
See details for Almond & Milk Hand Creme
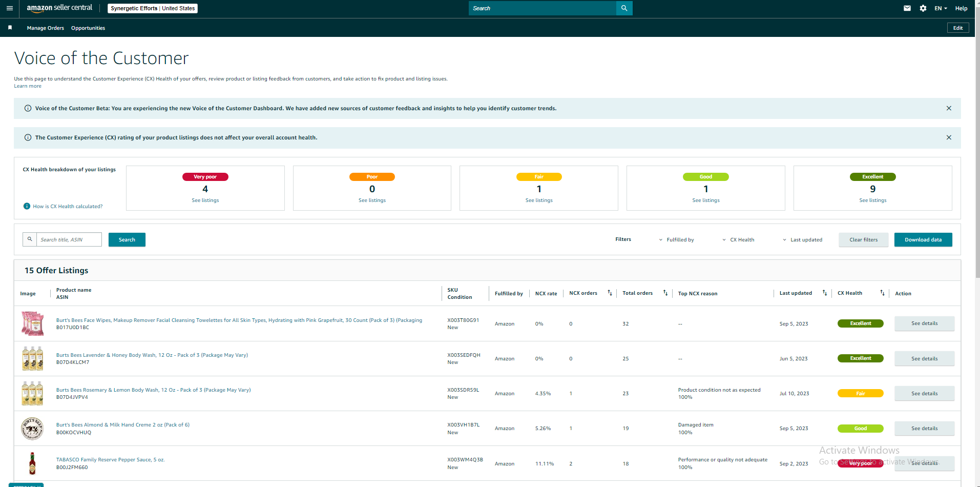925,429
